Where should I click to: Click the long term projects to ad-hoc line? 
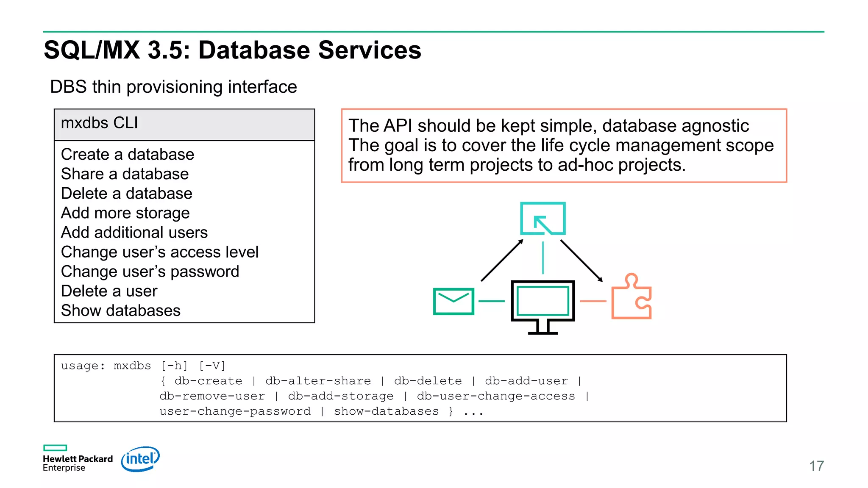coord(517,165)
